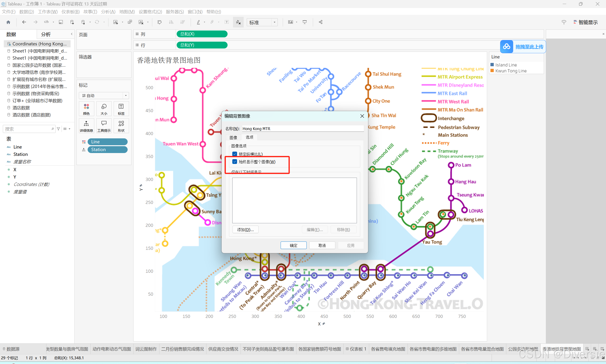Add a new story tab icon
The height and width of the screenshot is (364, 606).
pyautogui.click(x=602, y=349)
